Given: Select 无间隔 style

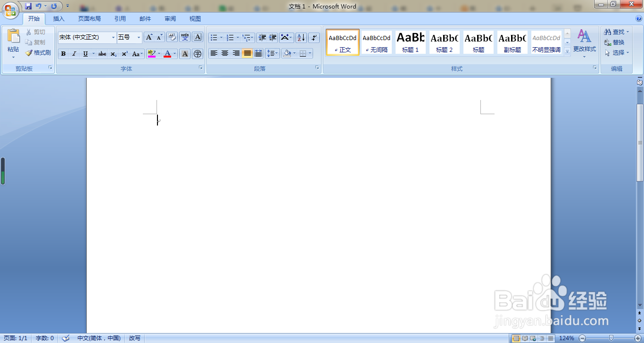Looking at the screenshot, I should (x=376, y=42).
